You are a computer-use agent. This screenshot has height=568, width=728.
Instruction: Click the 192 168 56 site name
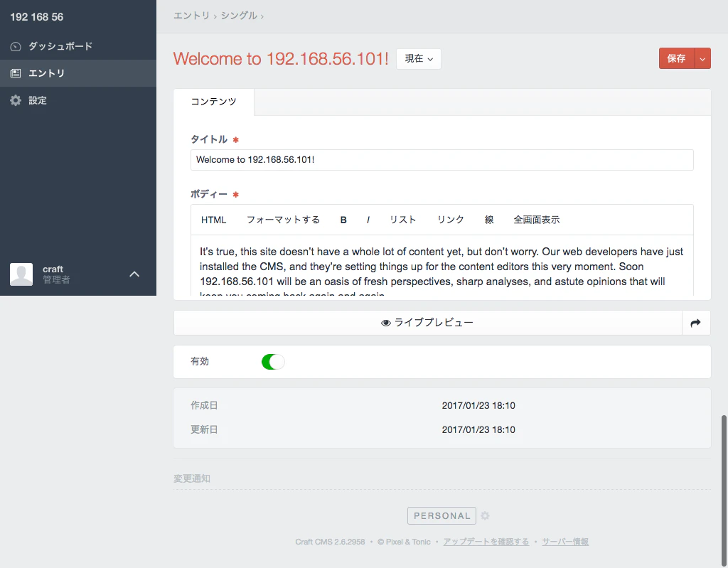[x=37, y=17]
